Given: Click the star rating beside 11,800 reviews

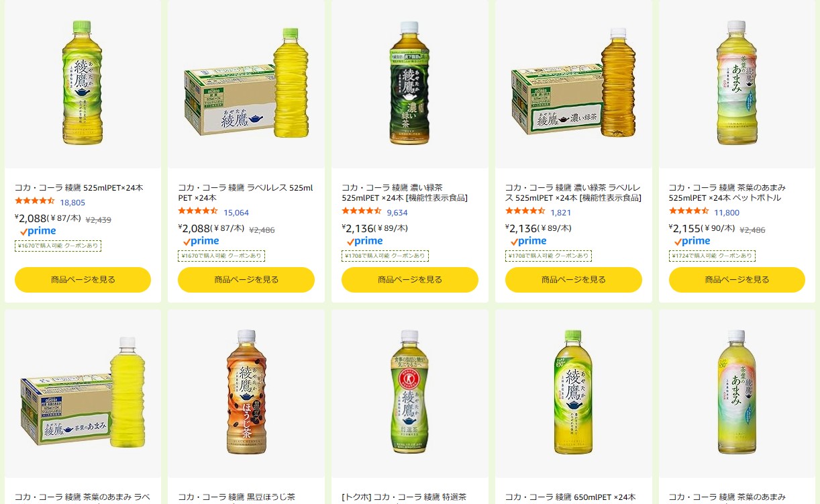Looking at the screenshot, I should [x=689, y=211].
